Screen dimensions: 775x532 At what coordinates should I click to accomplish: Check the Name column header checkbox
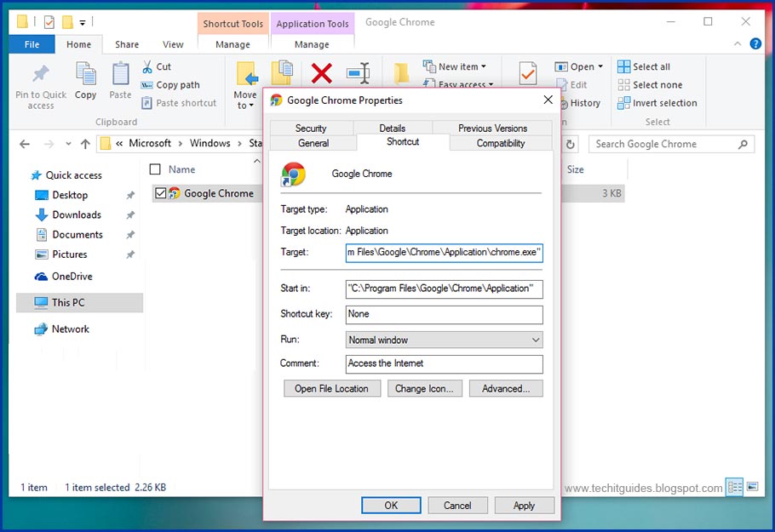155,169
